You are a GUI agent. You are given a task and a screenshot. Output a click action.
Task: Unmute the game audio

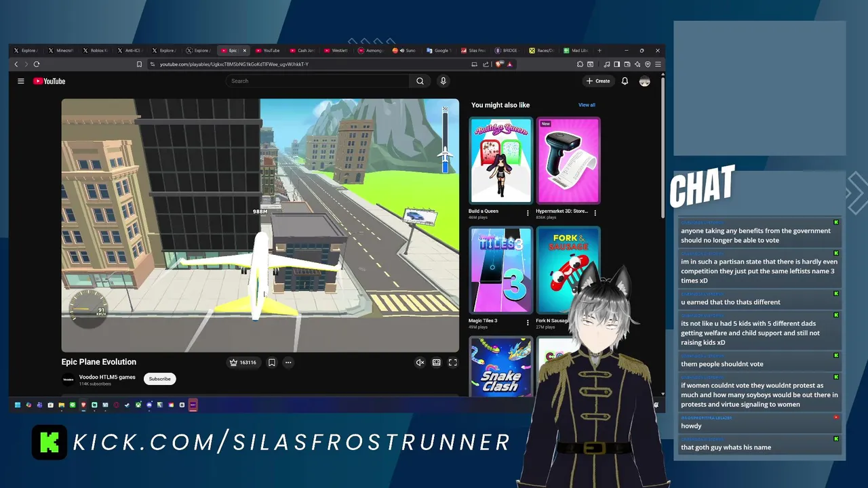(x=420, y=363)
